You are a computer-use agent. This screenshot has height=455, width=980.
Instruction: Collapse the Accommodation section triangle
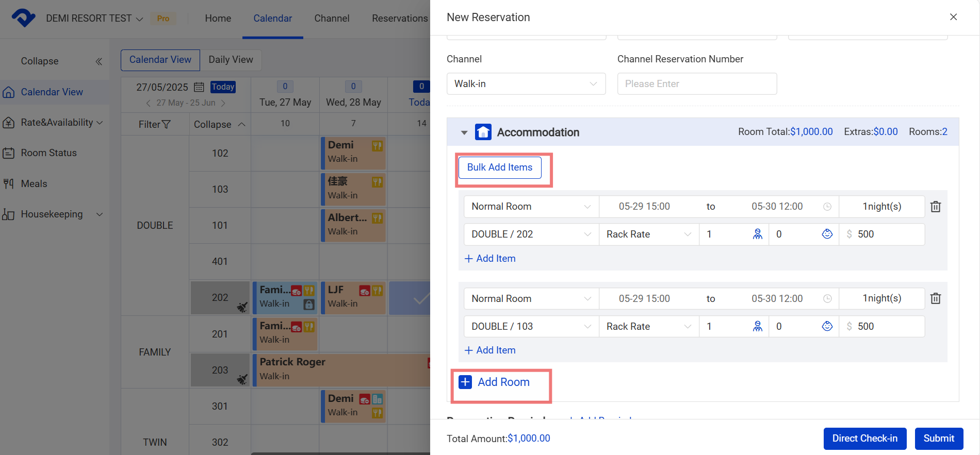point(464,132)
